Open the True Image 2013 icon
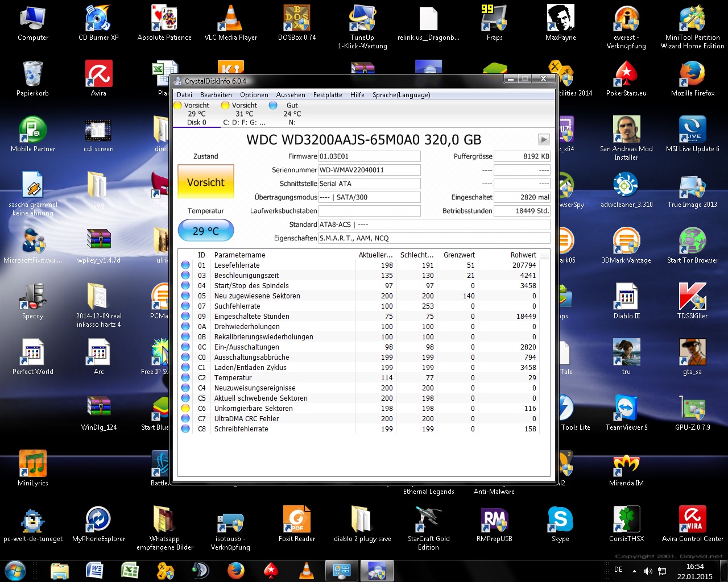 coord(692,190)
